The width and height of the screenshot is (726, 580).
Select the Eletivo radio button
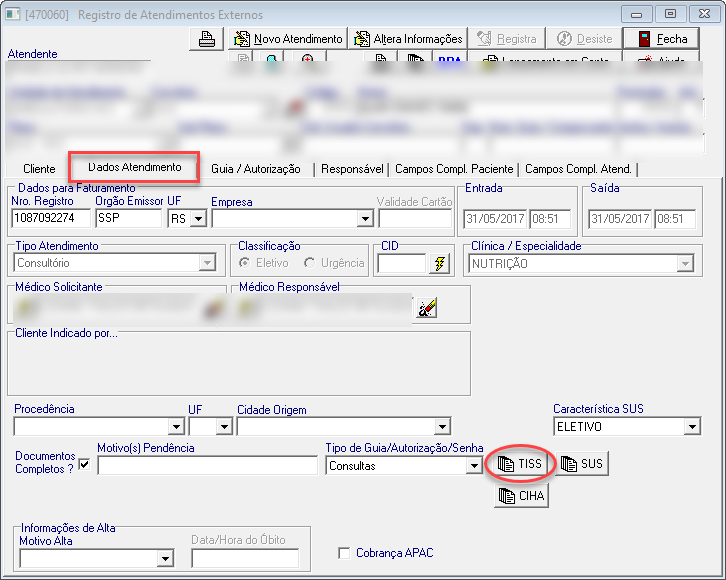pyautogui.click(x=244, y=263)
